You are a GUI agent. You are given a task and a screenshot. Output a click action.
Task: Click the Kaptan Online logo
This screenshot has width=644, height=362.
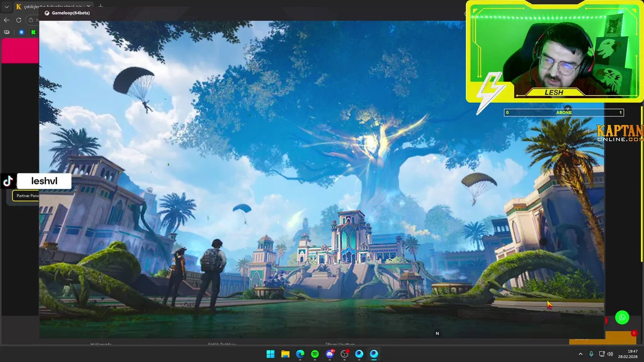click(620, 133)
